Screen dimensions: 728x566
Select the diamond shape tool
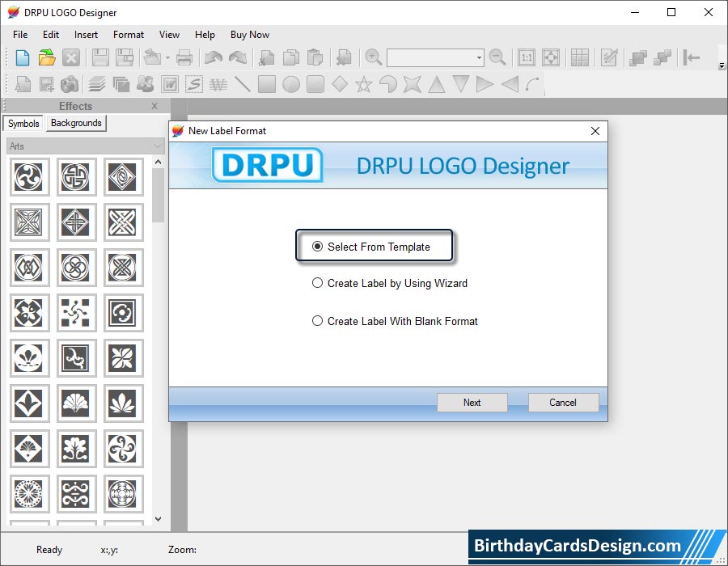[x=340, y=84]
